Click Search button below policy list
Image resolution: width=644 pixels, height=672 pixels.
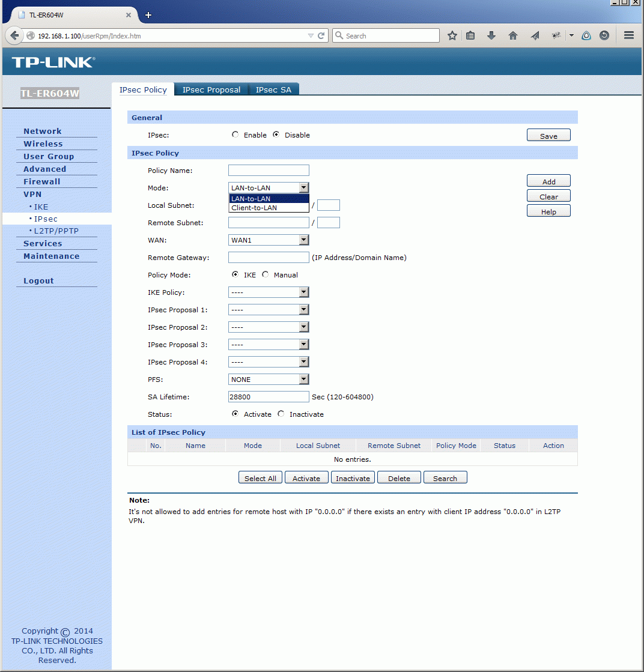(445, 477)
